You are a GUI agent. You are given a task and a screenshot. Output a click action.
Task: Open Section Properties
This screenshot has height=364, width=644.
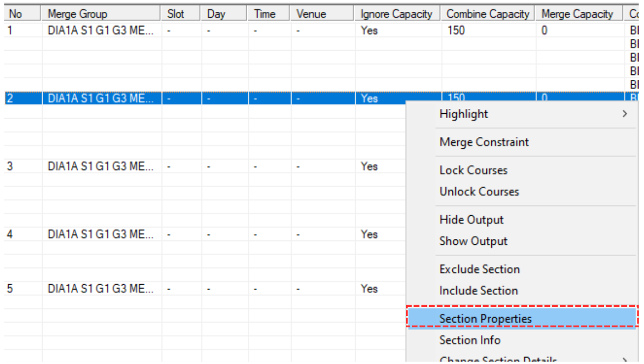point(485,319)
